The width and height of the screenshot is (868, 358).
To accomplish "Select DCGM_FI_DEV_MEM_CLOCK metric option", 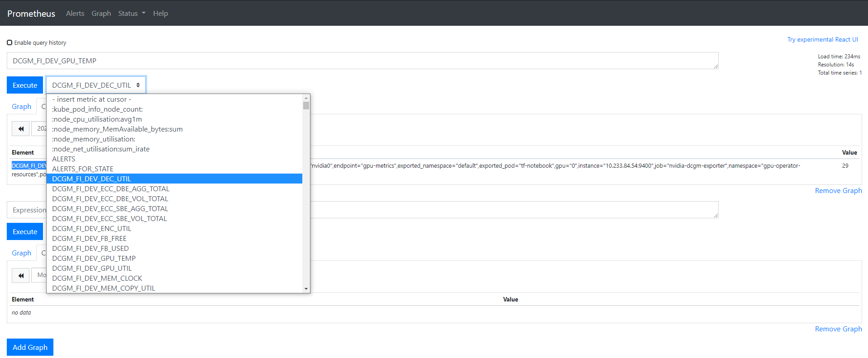I will pos(174,278).
